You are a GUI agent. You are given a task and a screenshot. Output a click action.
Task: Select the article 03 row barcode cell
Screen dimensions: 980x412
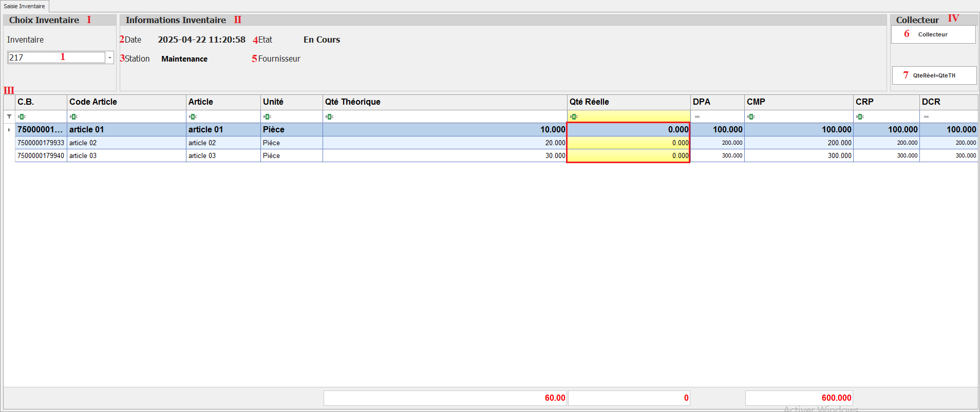click(x=41, y=155)
